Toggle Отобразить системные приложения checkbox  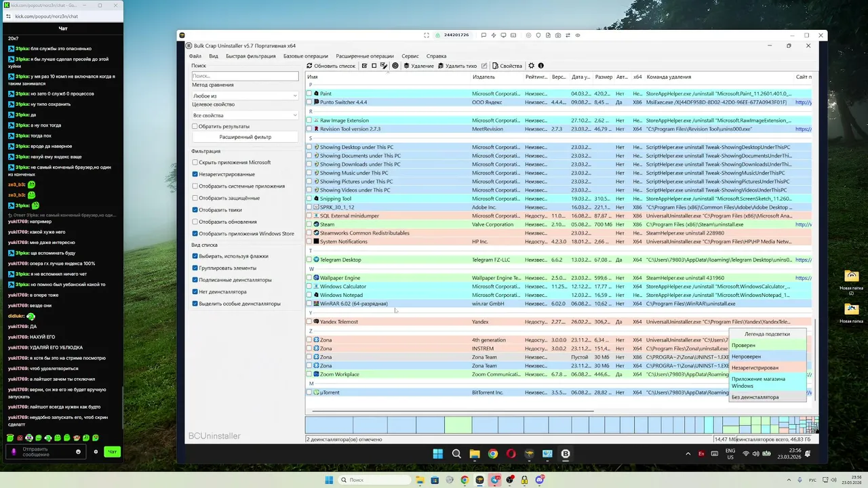[195, 186]
